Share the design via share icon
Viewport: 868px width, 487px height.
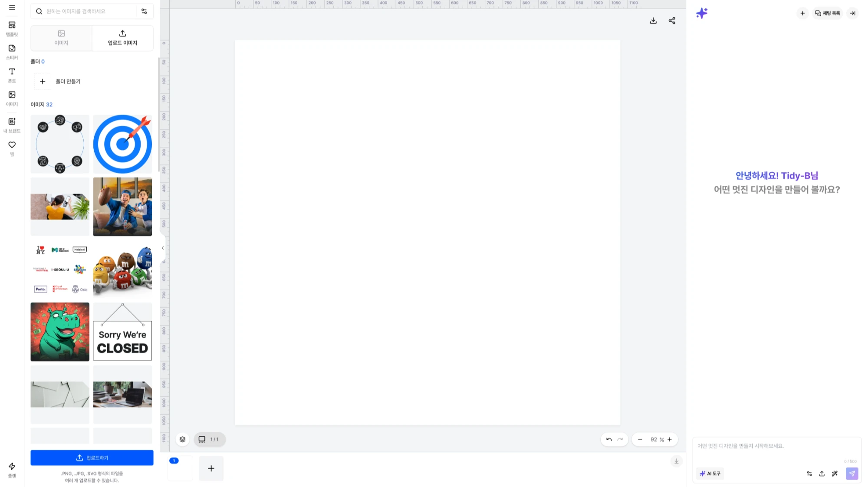pos(672,21)
